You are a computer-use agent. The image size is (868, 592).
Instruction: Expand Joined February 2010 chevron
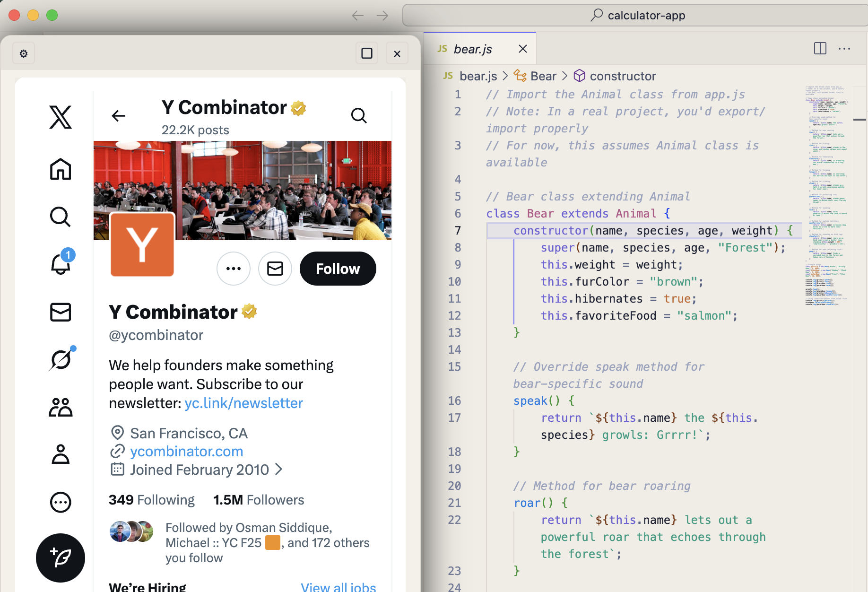click(x=279, y=470)
